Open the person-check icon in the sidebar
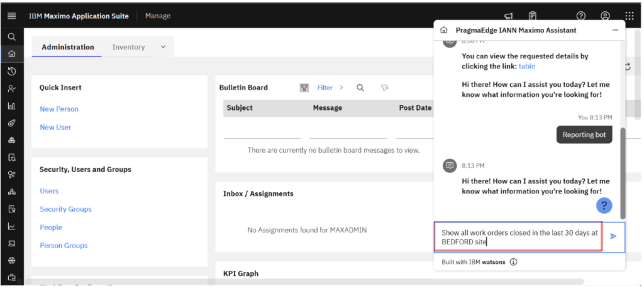 (x=11, y=89)
